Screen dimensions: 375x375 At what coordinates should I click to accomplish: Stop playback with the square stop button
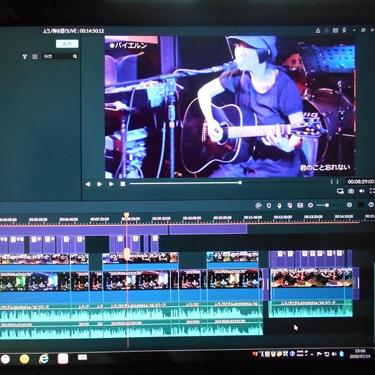[x=123, y=184]
